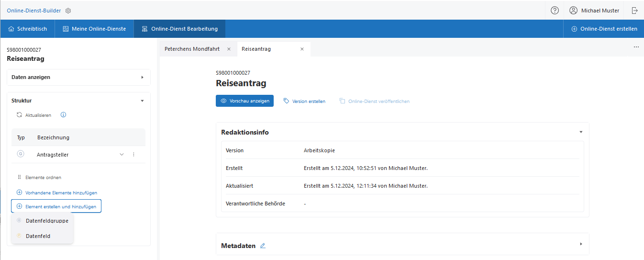The image size is (644, 260).
Task: Click the help question mark icon
Action: [555, 11]
